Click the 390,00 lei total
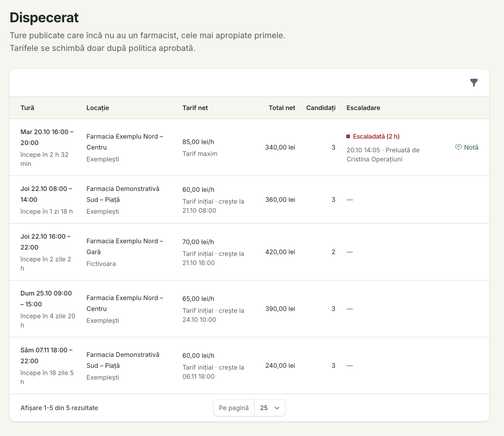504x436 pixels. [280, 309]
